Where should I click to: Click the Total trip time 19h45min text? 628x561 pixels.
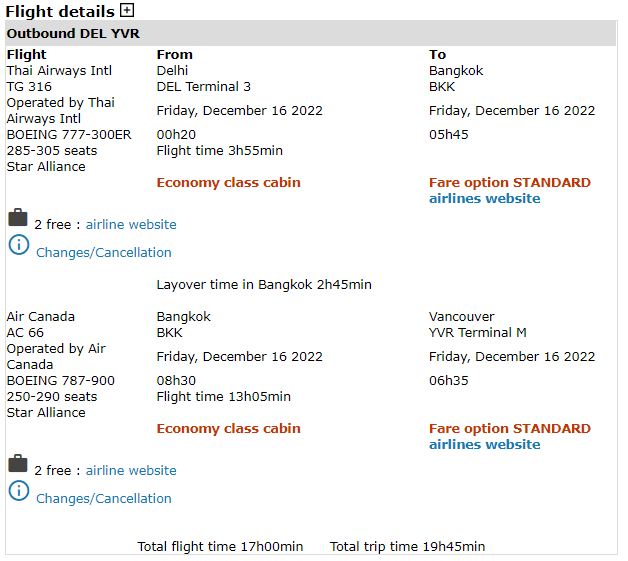(x=407, y=547)
